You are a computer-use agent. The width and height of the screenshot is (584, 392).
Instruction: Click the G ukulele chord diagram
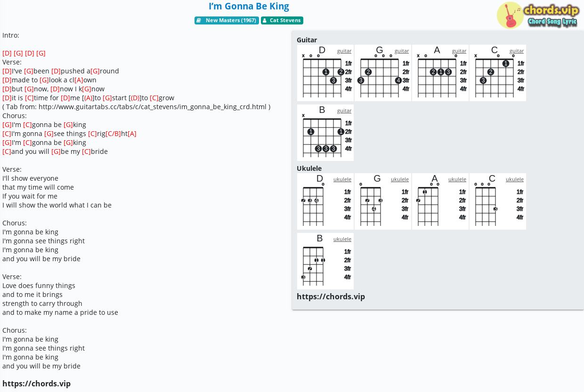click(383, 201)
